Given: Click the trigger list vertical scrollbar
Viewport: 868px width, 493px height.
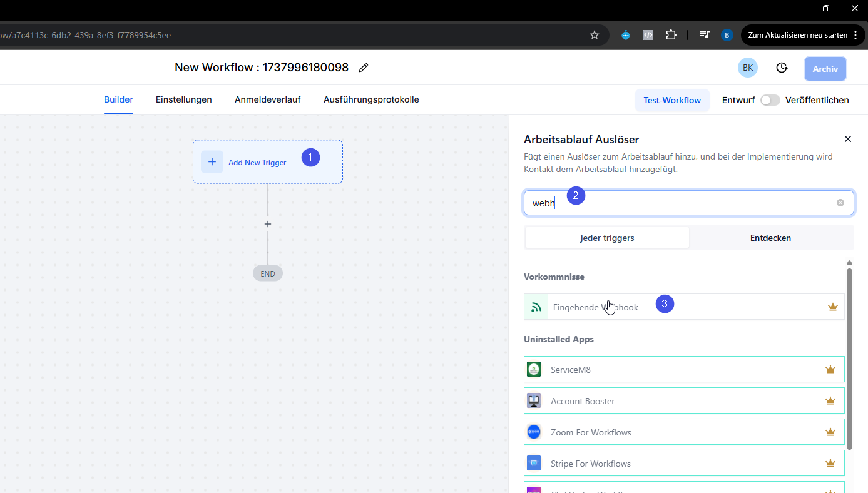Looking at the screenshot, I should (x=849, y=358).
